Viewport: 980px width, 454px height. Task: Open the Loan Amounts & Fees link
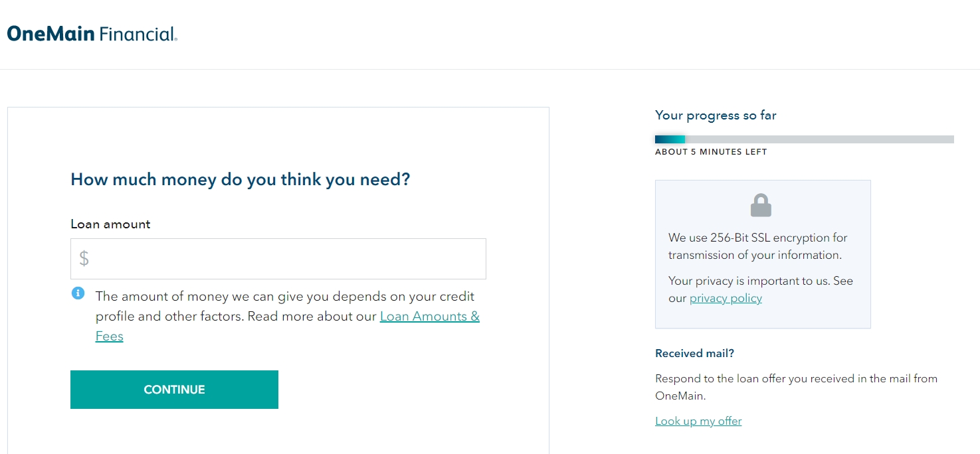coord(429,316)
